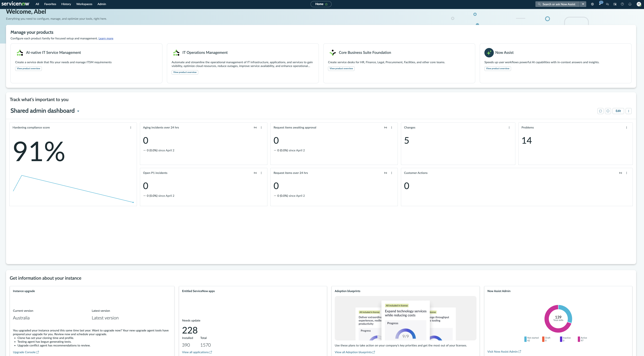The width and height of the screenshot is (644, 356).
Task: Open the chat conversations icon
Action: point(607,4)
